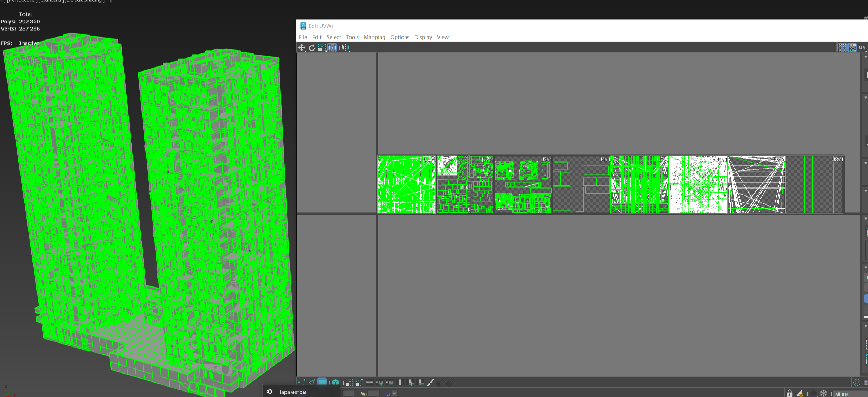Open the Options menu

pyautogui.click(x=400, y=37)
